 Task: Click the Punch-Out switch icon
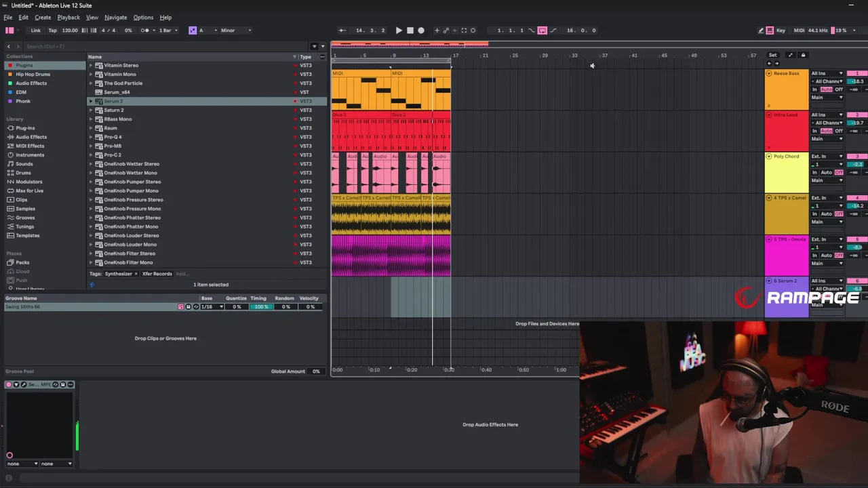coord(553,30)
